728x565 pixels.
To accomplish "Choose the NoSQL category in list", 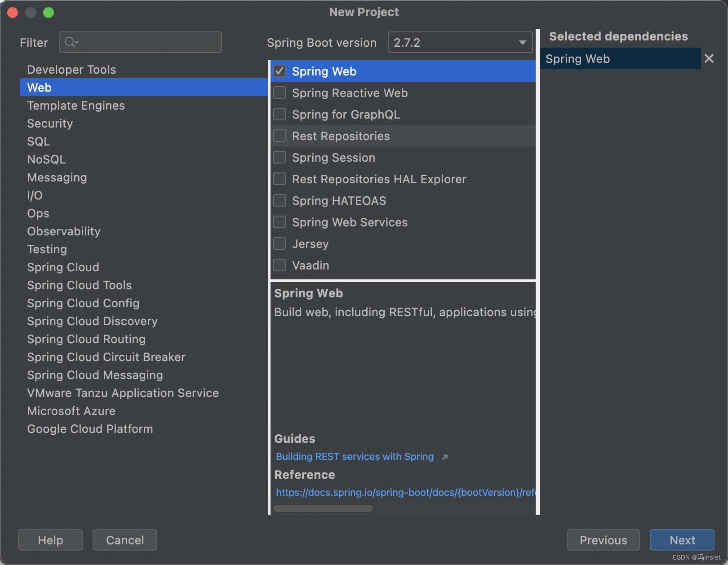I will (x=46, y=159).
